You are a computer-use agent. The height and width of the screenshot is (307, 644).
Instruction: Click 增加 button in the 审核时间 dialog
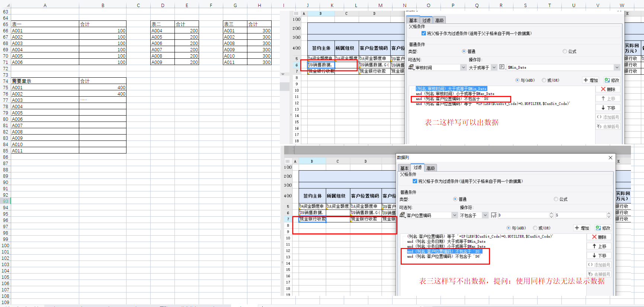(x=590, y=80)
